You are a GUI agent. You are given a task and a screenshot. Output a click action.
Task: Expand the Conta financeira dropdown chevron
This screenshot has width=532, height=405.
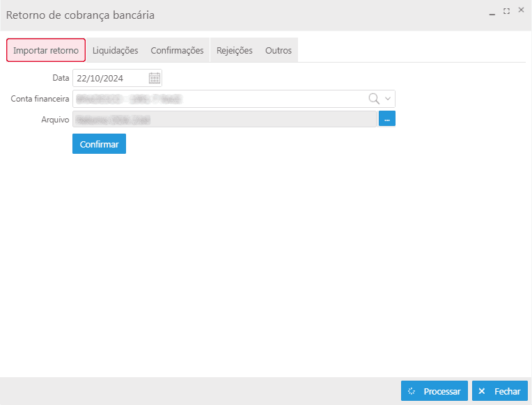coord(388,99)
